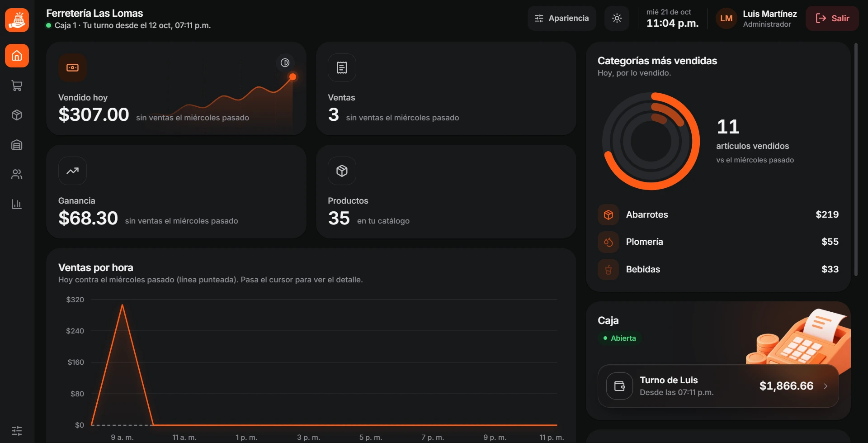868x443 pixels.
Task: Click the Bebidas category icon
Action: coord(608,270)
